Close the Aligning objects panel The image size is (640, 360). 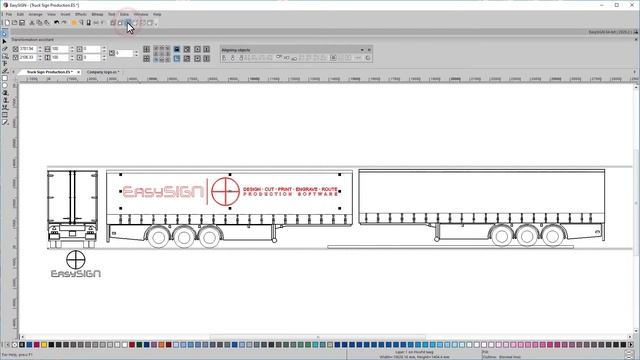click(x=369, y=50)
